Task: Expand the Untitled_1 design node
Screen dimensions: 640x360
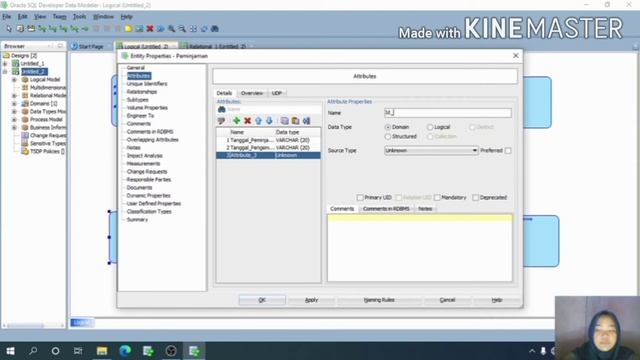Action: [x=5, y=64]
